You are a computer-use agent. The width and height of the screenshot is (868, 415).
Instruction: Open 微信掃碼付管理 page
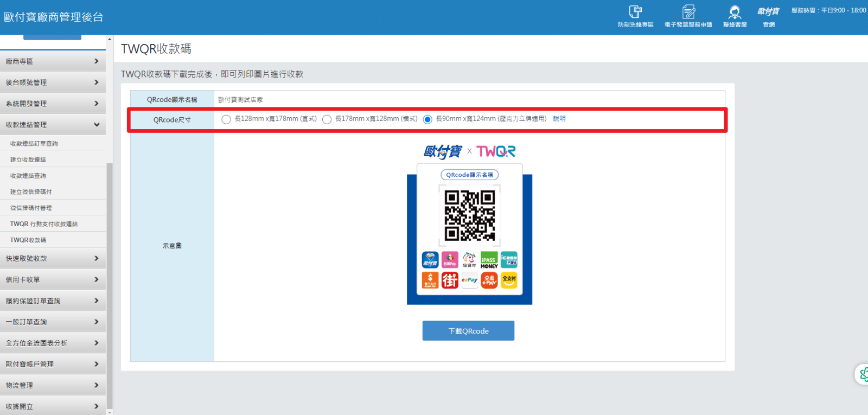(53, 208)
